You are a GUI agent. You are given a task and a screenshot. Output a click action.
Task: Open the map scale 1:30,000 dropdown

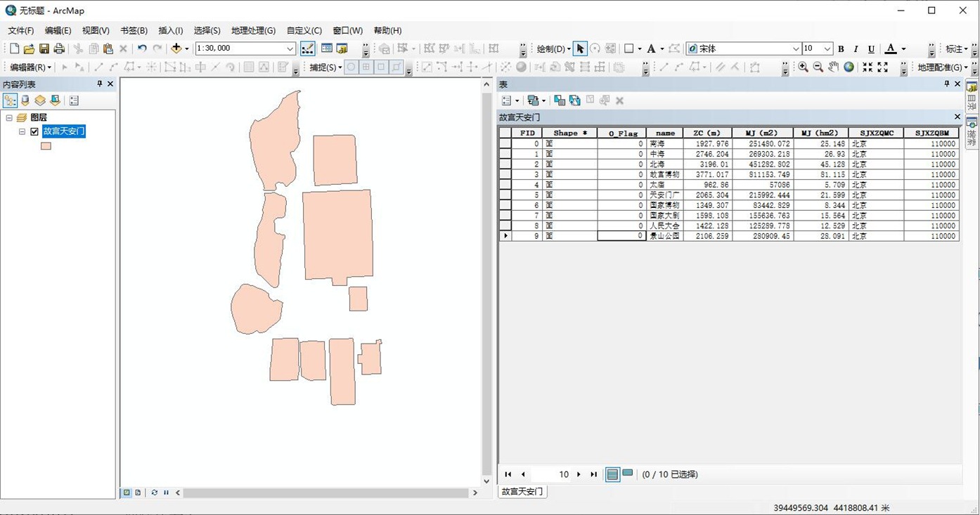pyautogui.click(x=290, y=48)
